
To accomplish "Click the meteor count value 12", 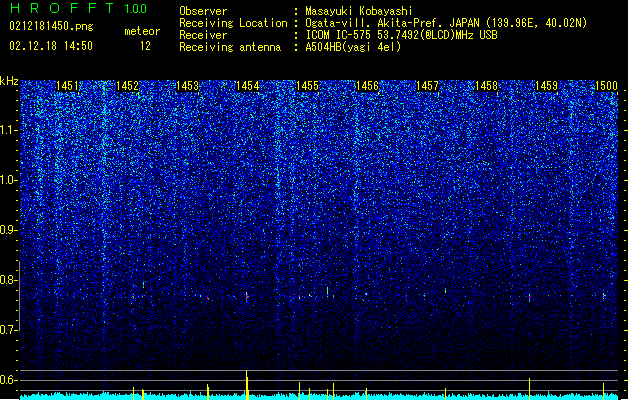I will (x=145, y=46).
